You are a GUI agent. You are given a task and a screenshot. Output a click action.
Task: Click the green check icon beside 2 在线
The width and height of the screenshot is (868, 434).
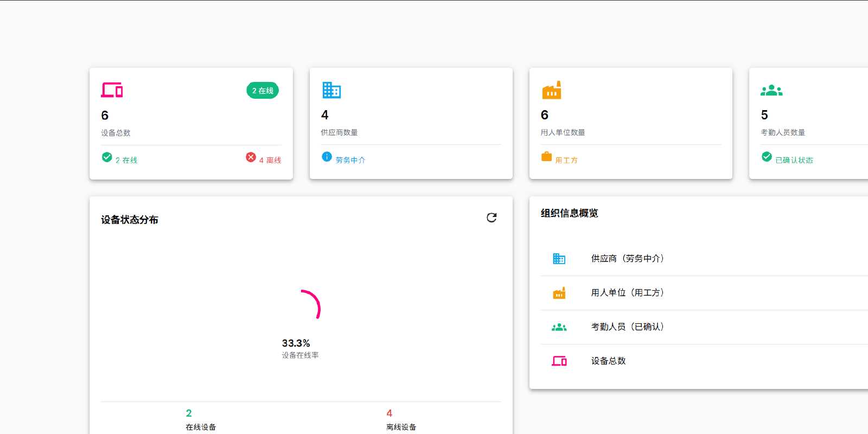107,157
